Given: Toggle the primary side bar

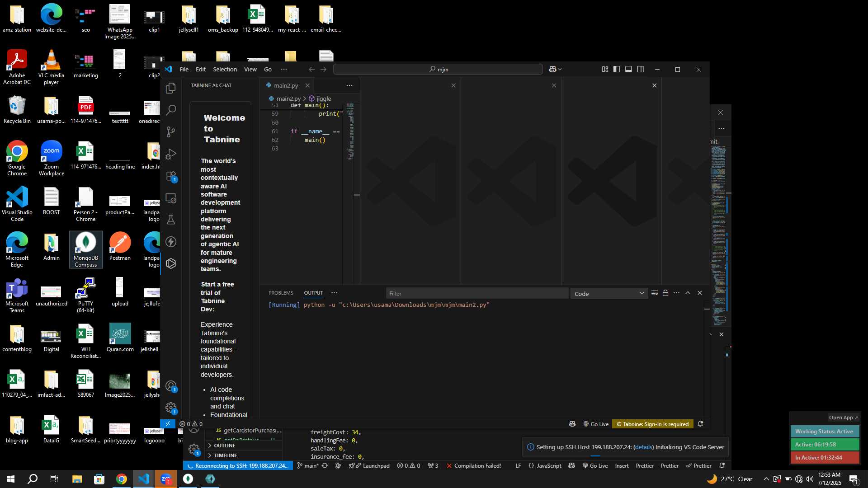Looking at the screenshot, I should (x=617, y=69).
